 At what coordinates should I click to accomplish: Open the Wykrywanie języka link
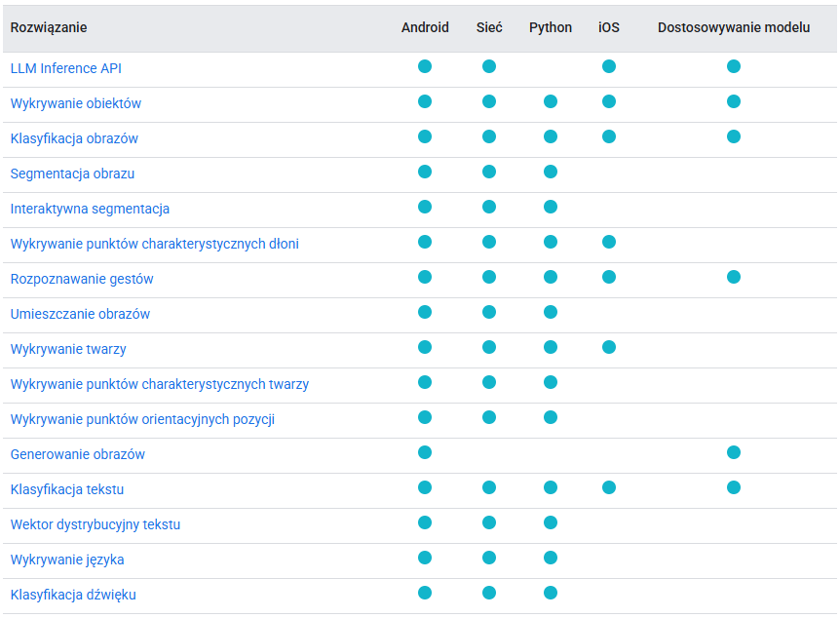(x=67, y=560)
